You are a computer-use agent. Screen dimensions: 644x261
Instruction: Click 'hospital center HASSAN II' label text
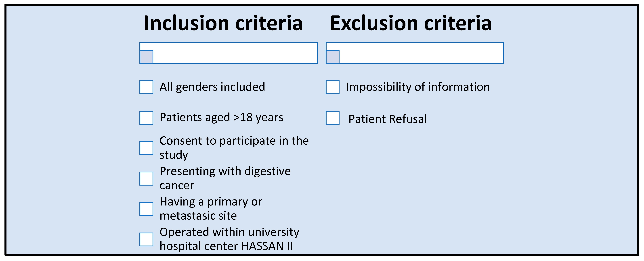click(226, 246)
